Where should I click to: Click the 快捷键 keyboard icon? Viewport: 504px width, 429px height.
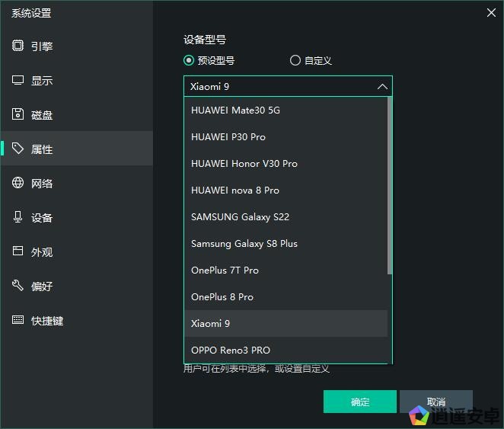click(x=18, y=320)
